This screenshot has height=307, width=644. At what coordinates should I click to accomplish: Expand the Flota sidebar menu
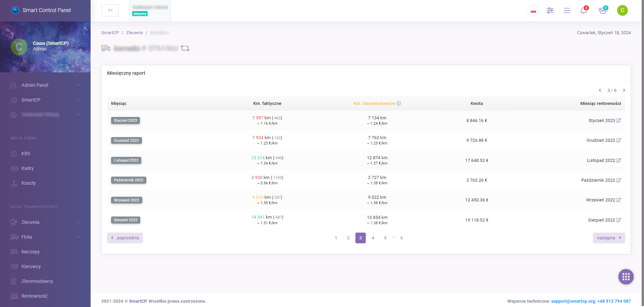(x=45, y=237)
